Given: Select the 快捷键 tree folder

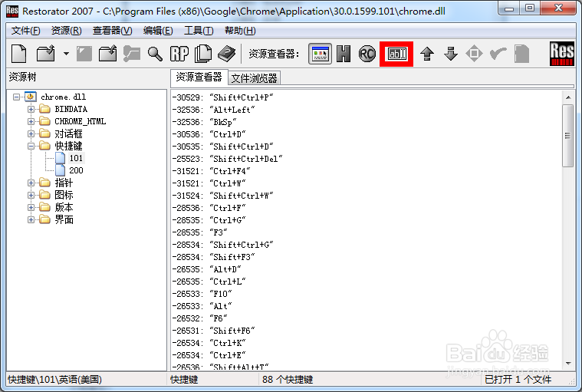Looking at the screenshot, I should pyautogui.click(x=69, y=146).
